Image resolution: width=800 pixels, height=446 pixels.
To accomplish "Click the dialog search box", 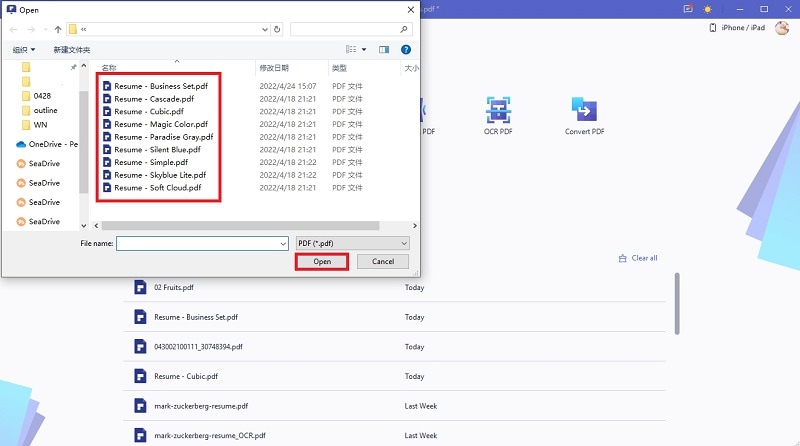I will (x=351, y=30).
